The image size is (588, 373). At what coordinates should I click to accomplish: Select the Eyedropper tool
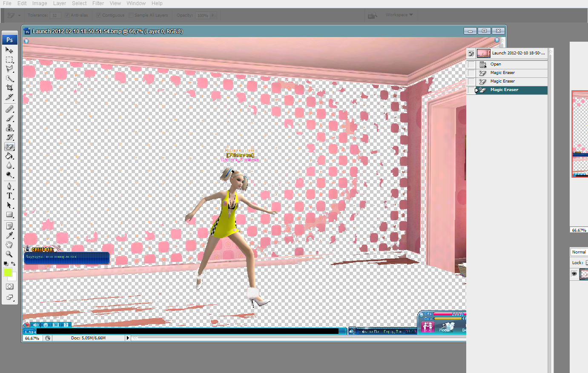(x=9, y=235)
